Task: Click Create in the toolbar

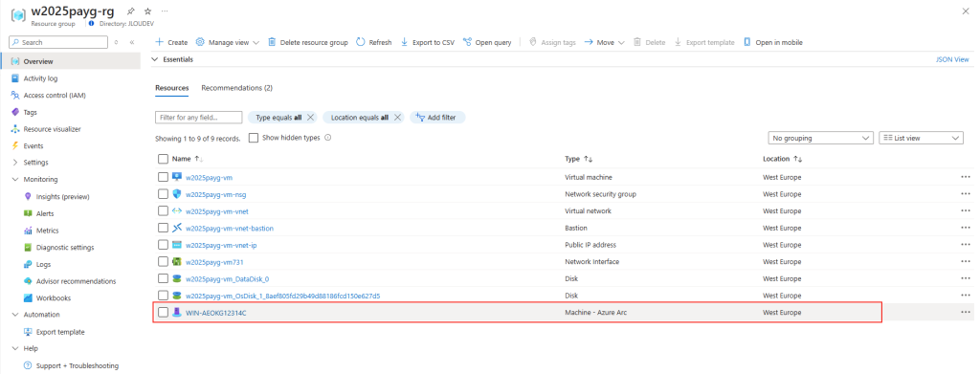Action: tap(171, 42)
